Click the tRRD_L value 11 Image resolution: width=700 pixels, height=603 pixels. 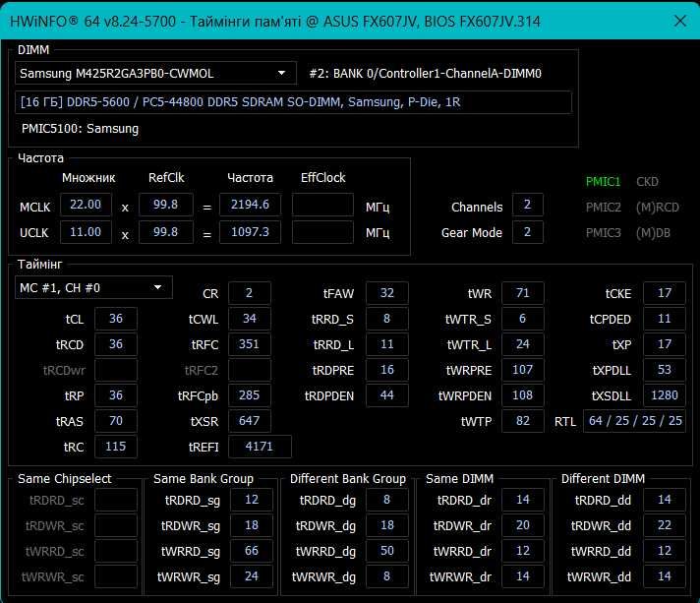(387, 344)
